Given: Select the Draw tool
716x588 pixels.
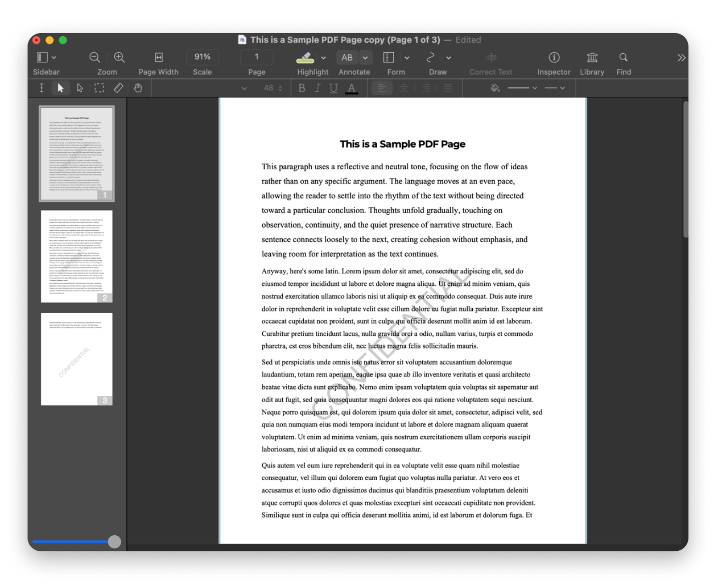Looking at the screenshot, I should point(431,57).
